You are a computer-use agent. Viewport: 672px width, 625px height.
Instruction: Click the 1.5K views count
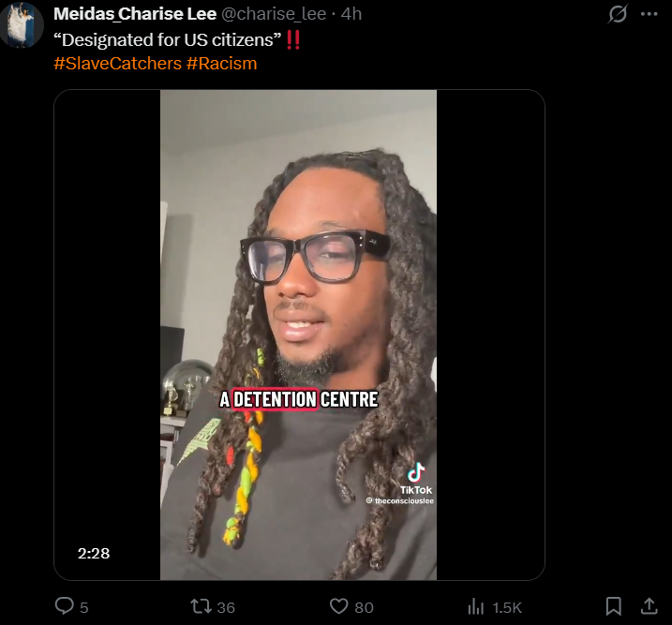[x=507, y=607]
